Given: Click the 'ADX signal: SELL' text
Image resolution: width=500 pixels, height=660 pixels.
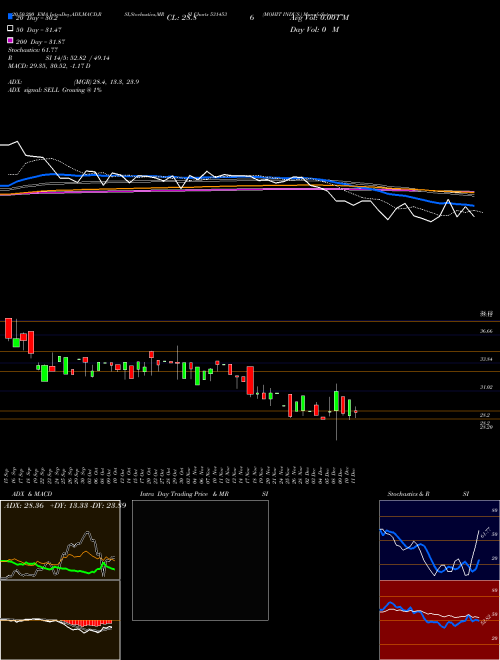Looking at the screenshot, I should (34, 90).
